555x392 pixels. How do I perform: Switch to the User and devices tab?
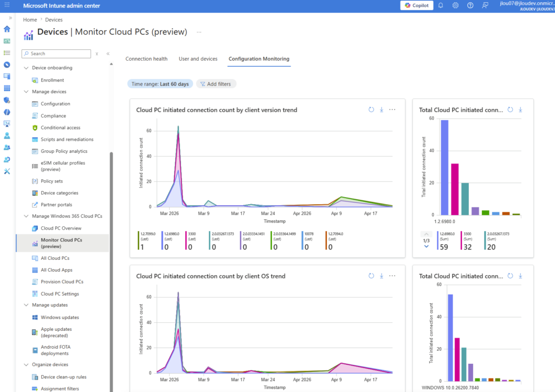(x=198, y=59)
